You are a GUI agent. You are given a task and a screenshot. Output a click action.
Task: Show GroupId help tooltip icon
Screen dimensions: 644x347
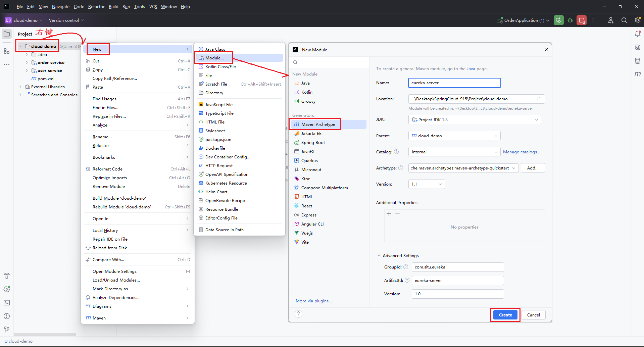[x=406, y=267]
